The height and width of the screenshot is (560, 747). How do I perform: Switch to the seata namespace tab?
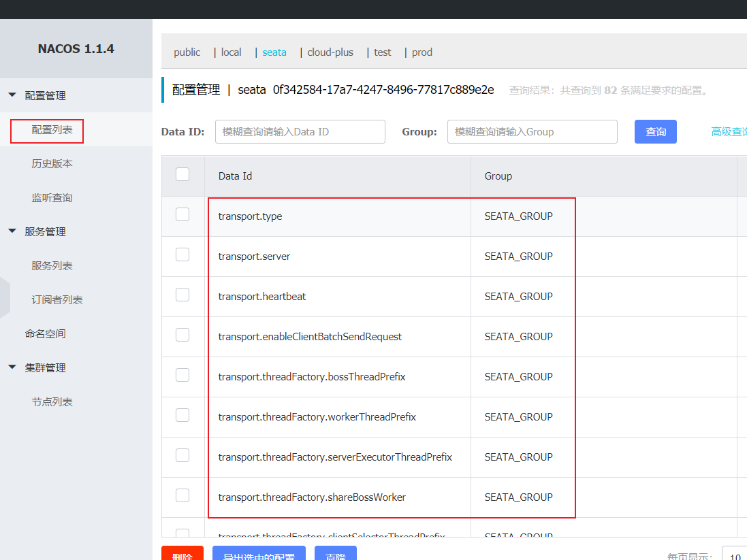tap(274, 52)
